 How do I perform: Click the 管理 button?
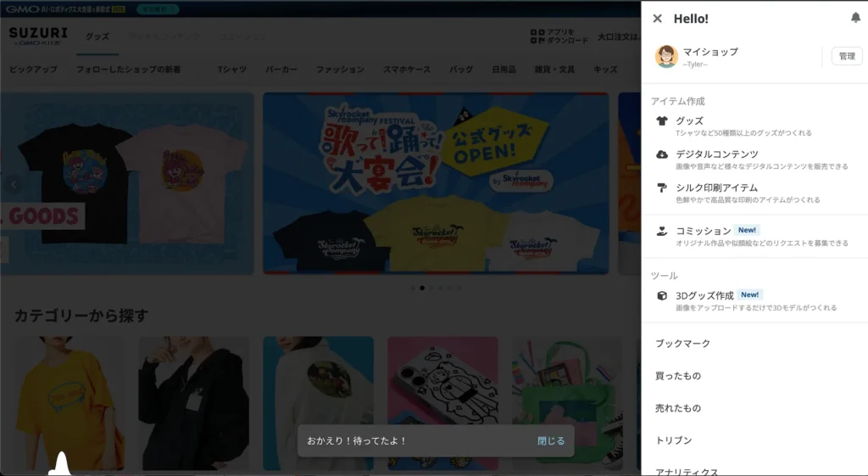click(847, 56)
